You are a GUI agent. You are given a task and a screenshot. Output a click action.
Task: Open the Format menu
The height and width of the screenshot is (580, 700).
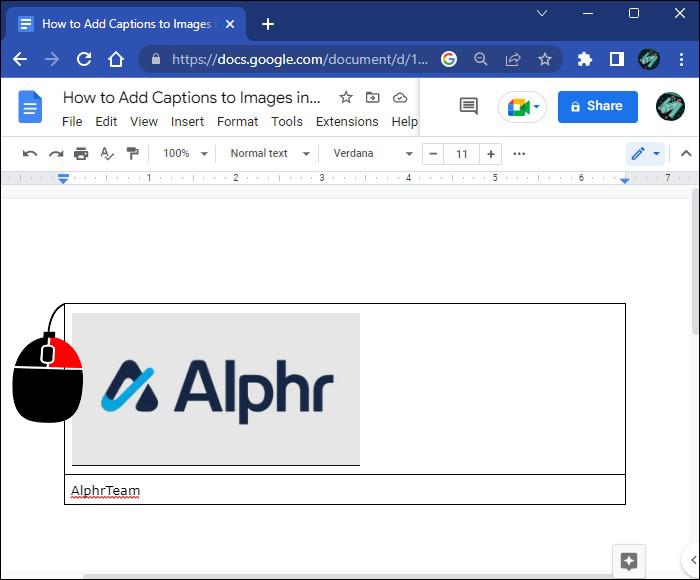238,121
